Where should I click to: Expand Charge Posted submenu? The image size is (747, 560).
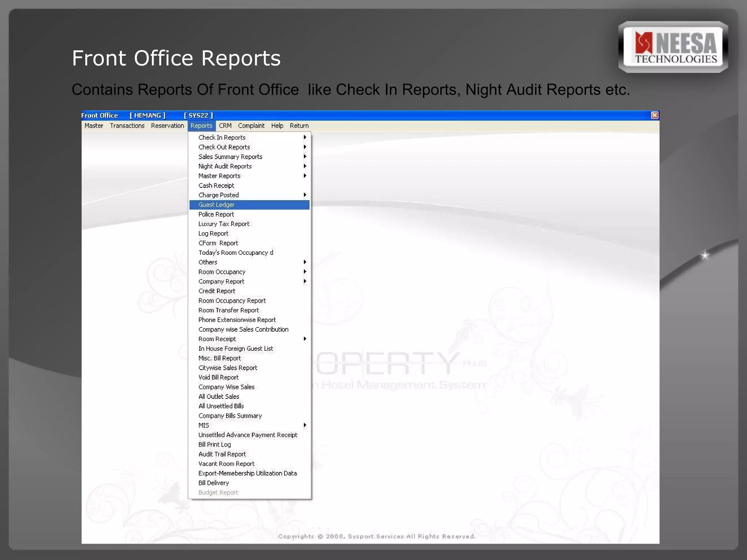click(249, 195)
